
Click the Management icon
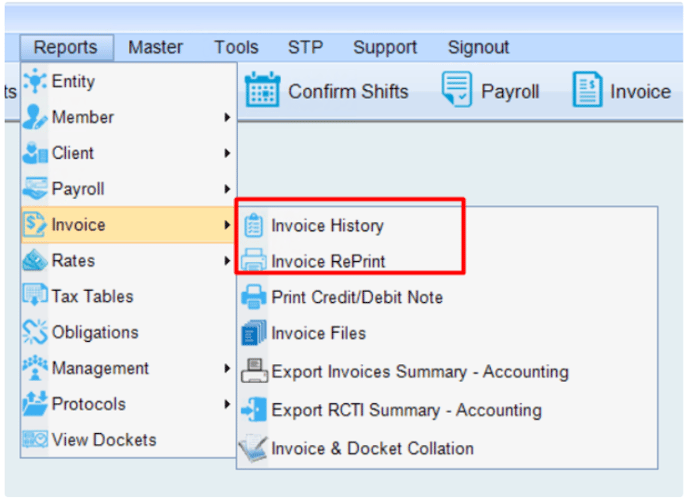click(x=35, y=368)
